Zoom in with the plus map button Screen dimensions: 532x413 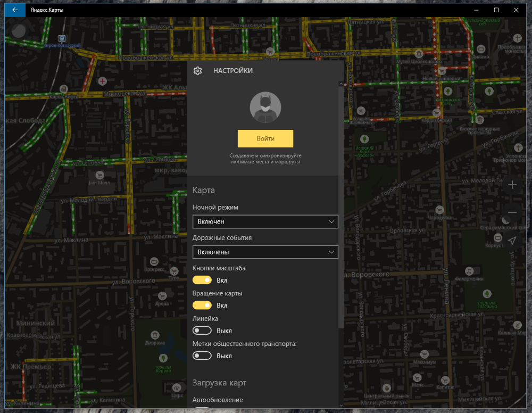512,185
